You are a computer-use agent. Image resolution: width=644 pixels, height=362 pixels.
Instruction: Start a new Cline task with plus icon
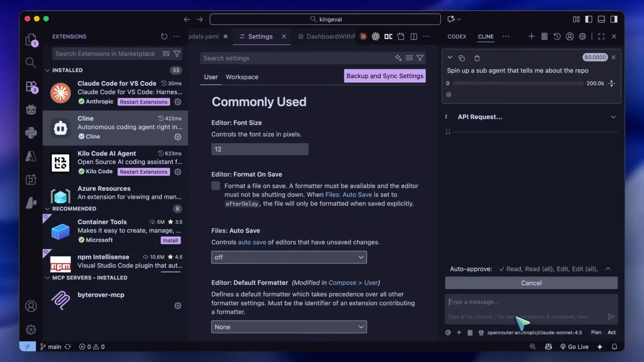click(x=531, y=36)
